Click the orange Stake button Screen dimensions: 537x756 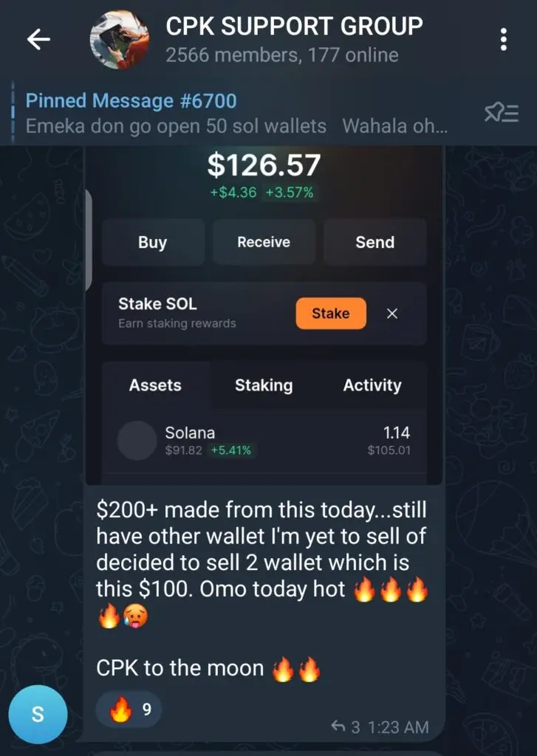click(x=331, y=313)
